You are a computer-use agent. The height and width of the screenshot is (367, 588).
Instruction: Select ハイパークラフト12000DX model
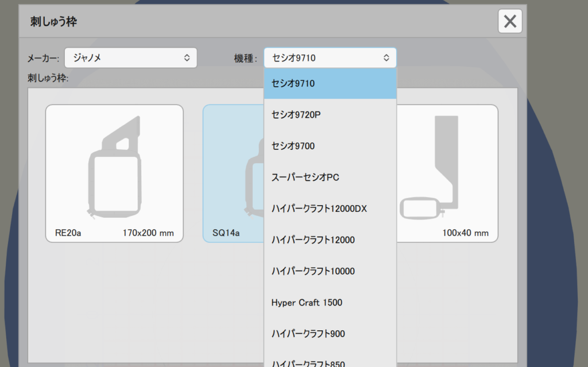coord(330,208)
